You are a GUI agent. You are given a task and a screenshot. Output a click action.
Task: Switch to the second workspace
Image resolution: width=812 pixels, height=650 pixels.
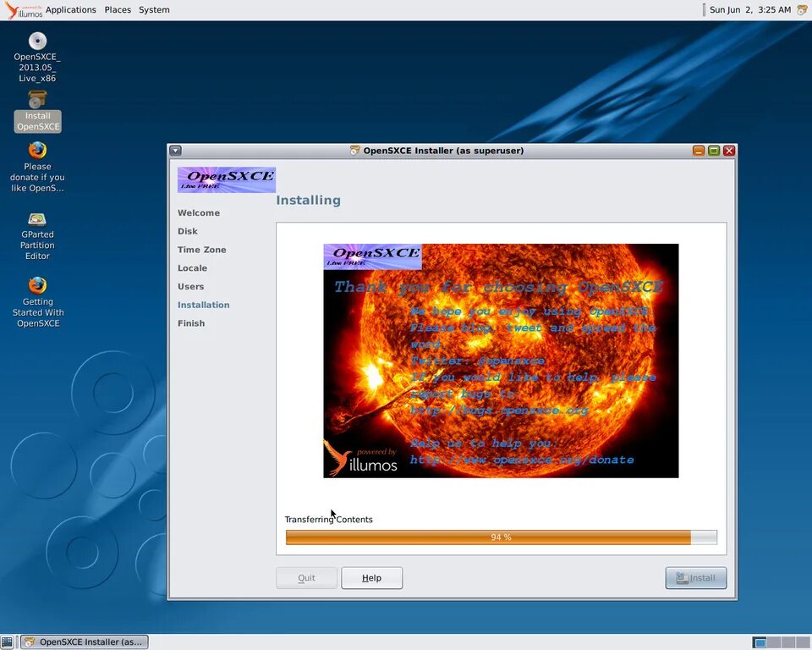pyautogui.click(x=774, y=642)
